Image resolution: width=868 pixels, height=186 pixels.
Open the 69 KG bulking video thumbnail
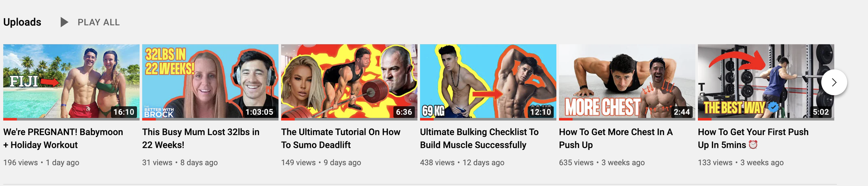coord(488,82)
